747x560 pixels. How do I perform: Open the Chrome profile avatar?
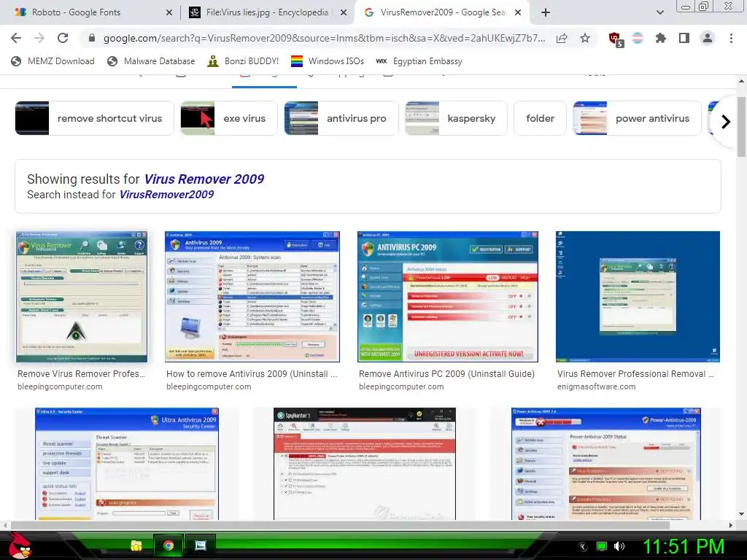(x=708, y=38)
